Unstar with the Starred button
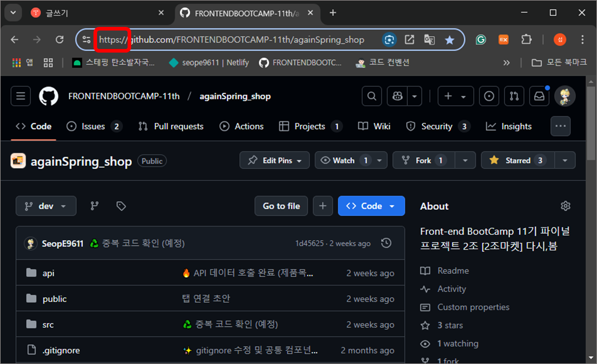This screenshot has height=364, width=597. click(x=518, y=161)
